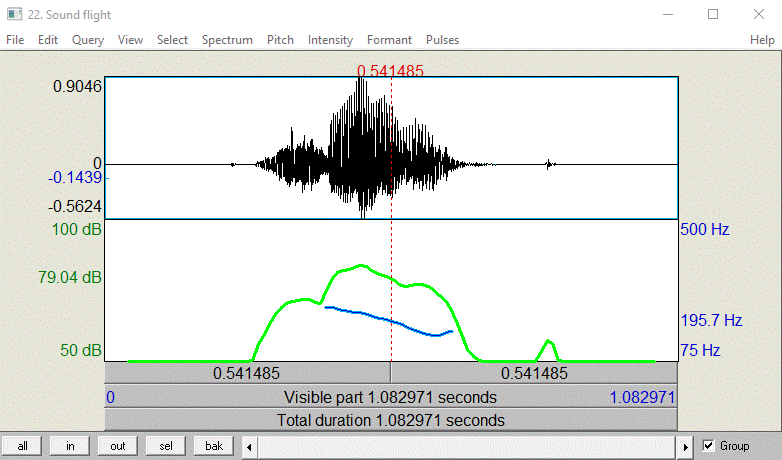782x460 pixels.
Task: Open the Spectrum menu
Action: 227,40
